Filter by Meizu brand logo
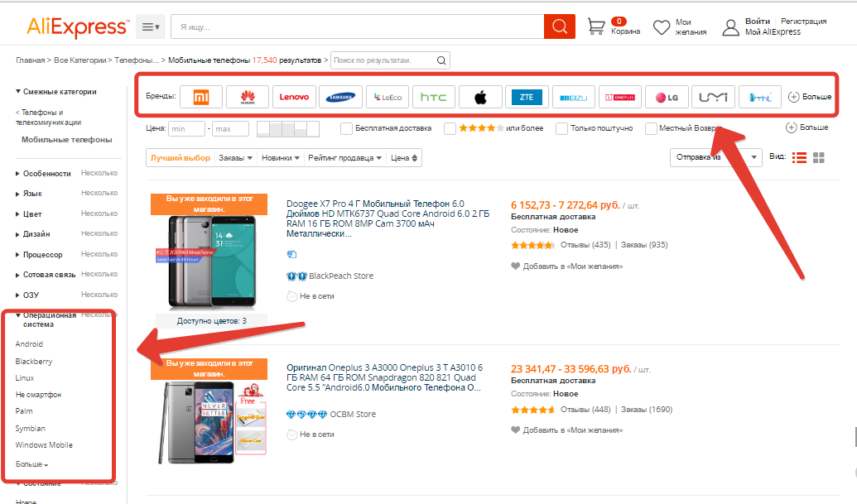The image size is (857, 504). [573, 97]
